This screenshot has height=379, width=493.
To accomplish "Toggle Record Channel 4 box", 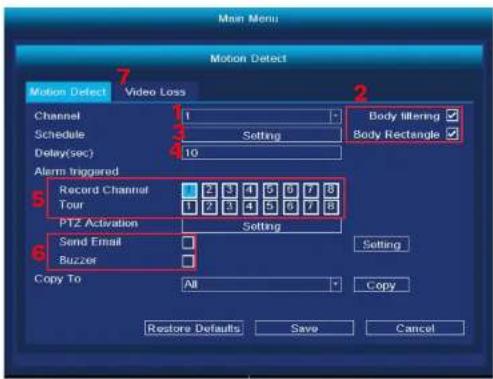I will [250, 190].
